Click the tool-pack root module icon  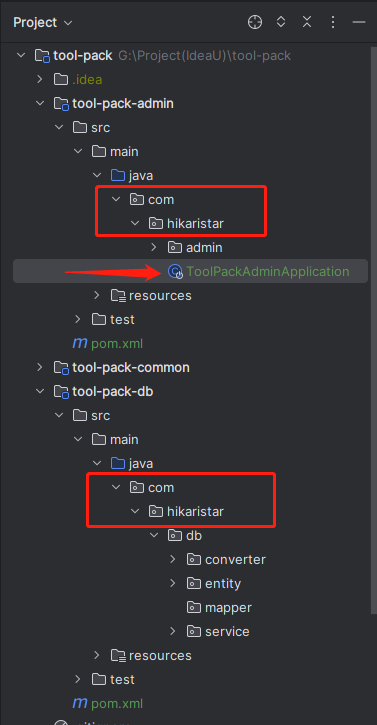pos(42,56)
